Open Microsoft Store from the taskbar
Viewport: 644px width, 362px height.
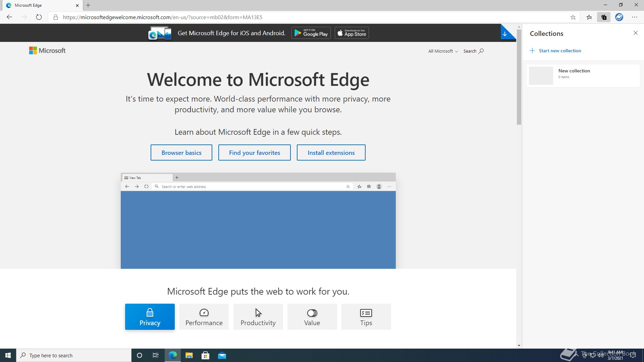pos(205,355)
